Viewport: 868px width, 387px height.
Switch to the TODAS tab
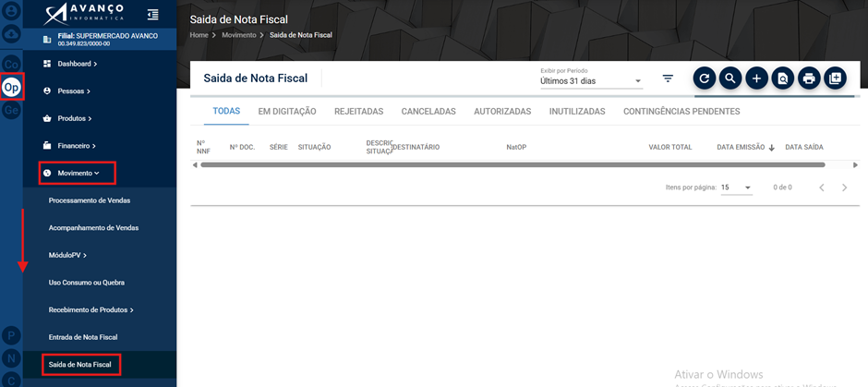(x=226, y=111)
